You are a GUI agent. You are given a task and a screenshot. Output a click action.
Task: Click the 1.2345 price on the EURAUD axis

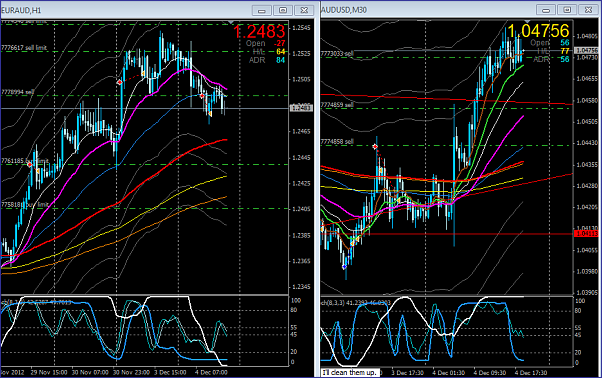pyautogui.click(x=301, y=287)
